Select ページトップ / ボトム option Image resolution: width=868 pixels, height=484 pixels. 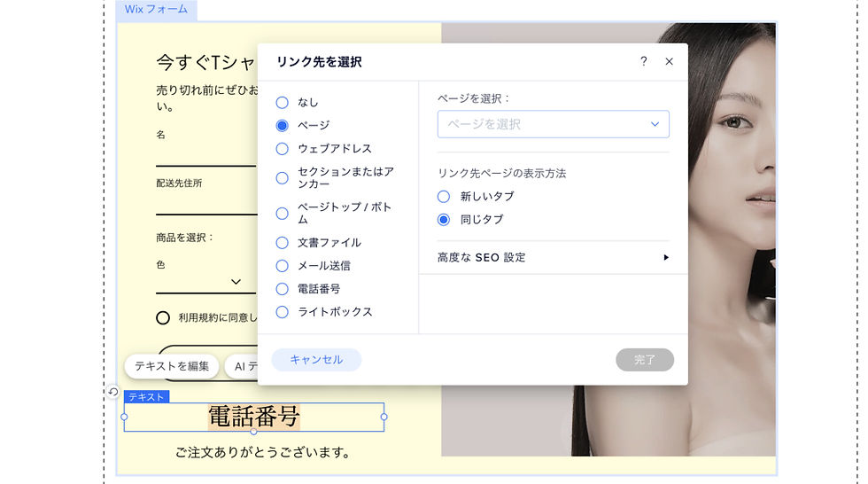point(283,214)
